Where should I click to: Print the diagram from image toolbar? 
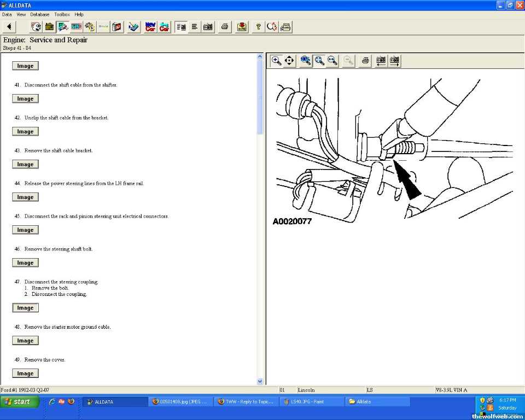point(366,61)
